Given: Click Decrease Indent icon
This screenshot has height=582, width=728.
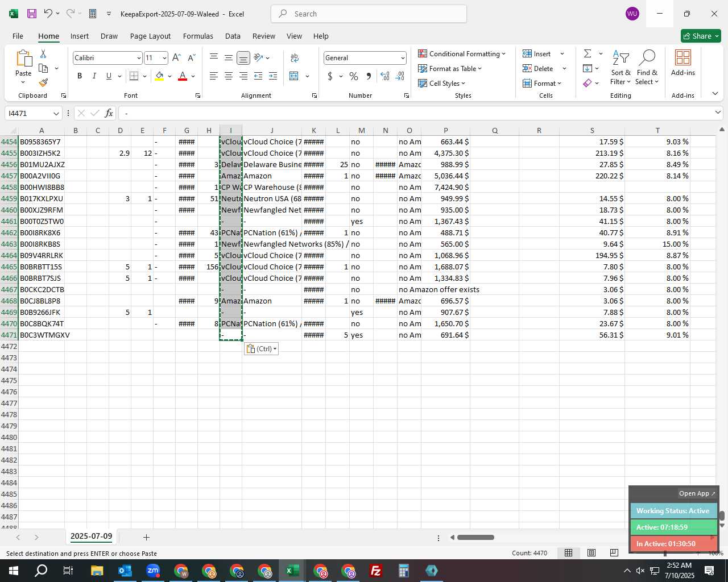Looking at the screenshot, I should (x=258, y=76).
